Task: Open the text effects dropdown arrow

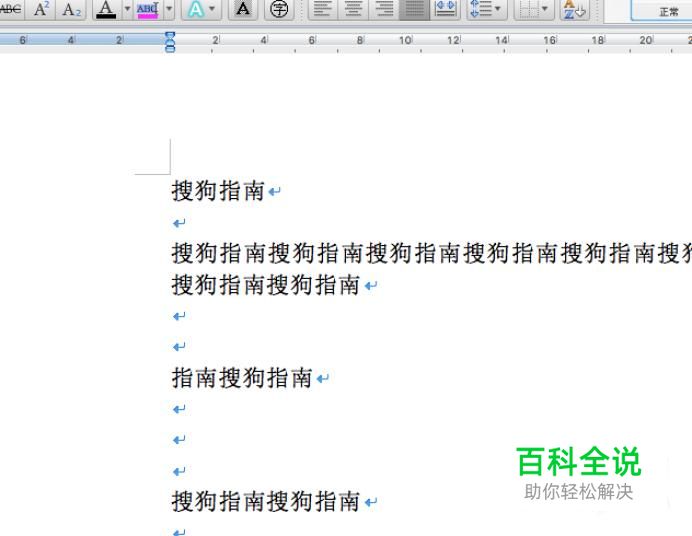Action: click(x=212, y=8)
